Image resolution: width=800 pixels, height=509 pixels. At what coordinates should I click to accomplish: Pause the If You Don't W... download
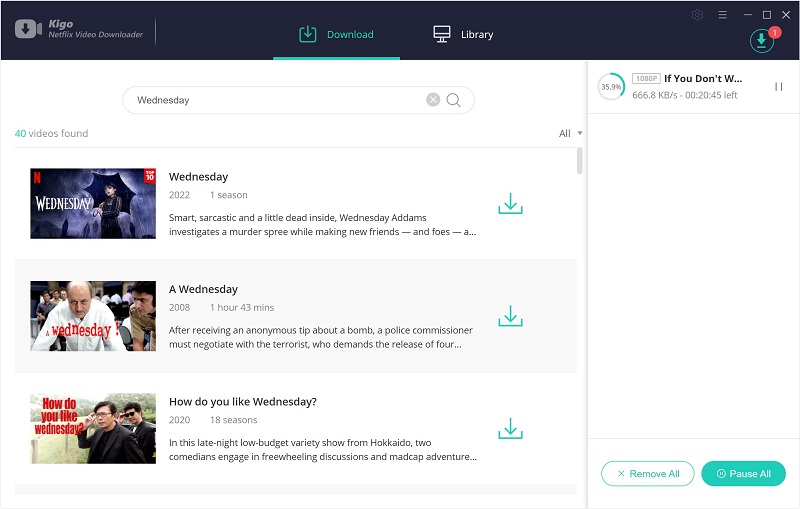[x=779, y=87]
